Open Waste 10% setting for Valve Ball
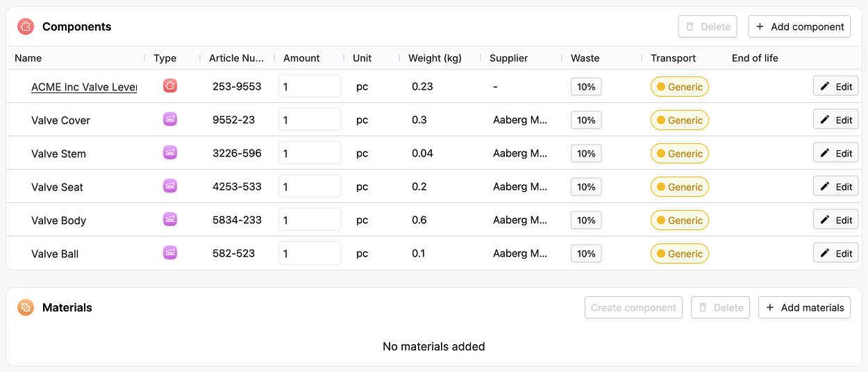Screen dimensions: 868x372 point(586,253)
